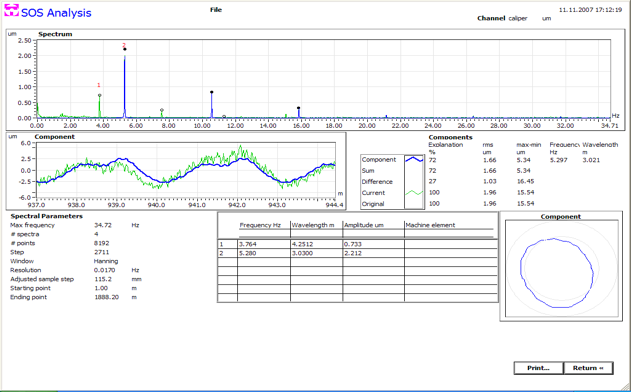The width and height of the screenshot is (631, 392).
Task: Select table row header number 2
Action: pos(227,253)
